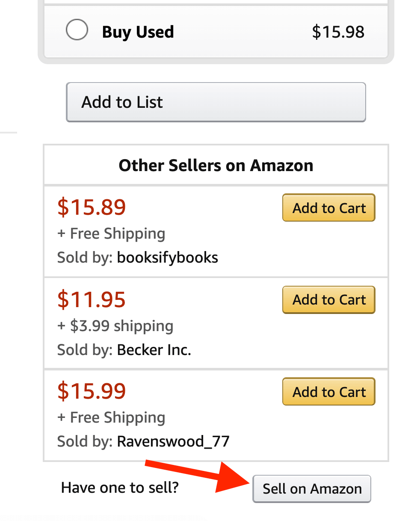The width and height of the screenshot is (420, 521).
Task: Click the circular selector next to Buy Used
Action: 77,30
